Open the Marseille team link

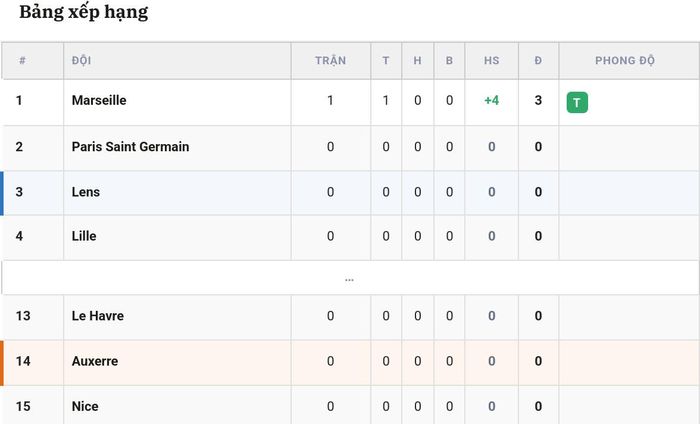(x=99, y=100)
